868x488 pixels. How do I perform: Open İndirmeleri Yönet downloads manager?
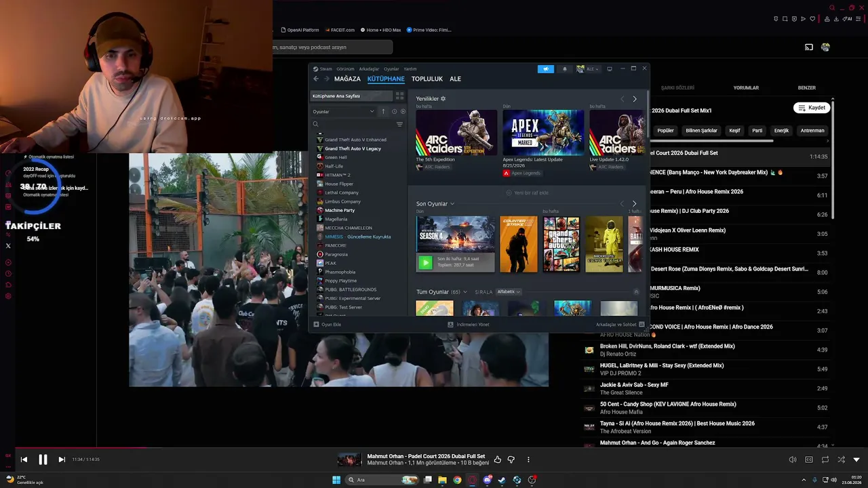point(469,325)
